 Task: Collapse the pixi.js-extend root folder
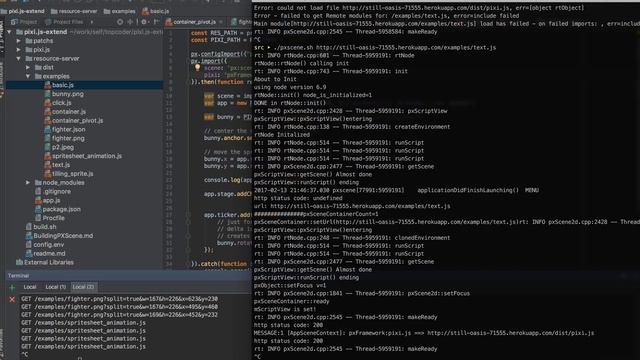pos(9,32)
